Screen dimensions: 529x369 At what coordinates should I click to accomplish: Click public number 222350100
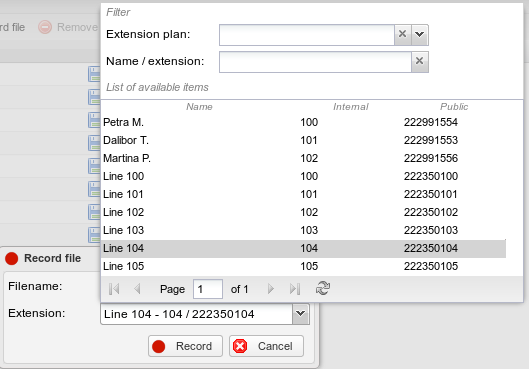431,176
